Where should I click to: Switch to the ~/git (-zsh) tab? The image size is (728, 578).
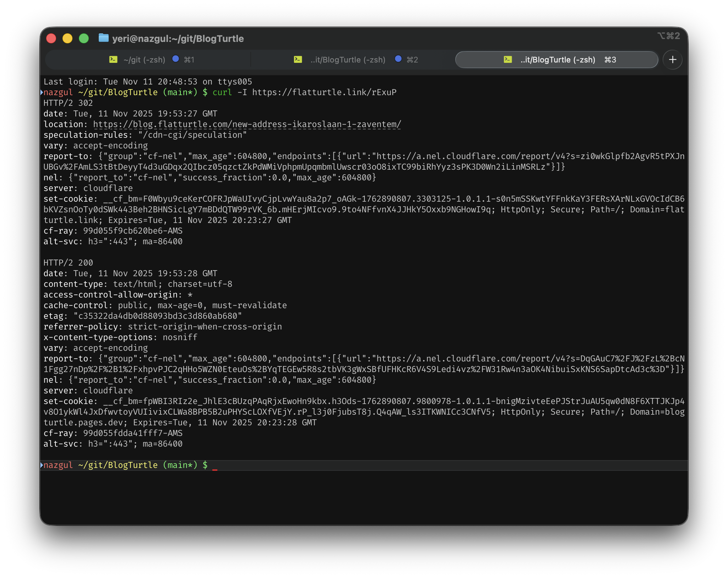tap(144, 60)
